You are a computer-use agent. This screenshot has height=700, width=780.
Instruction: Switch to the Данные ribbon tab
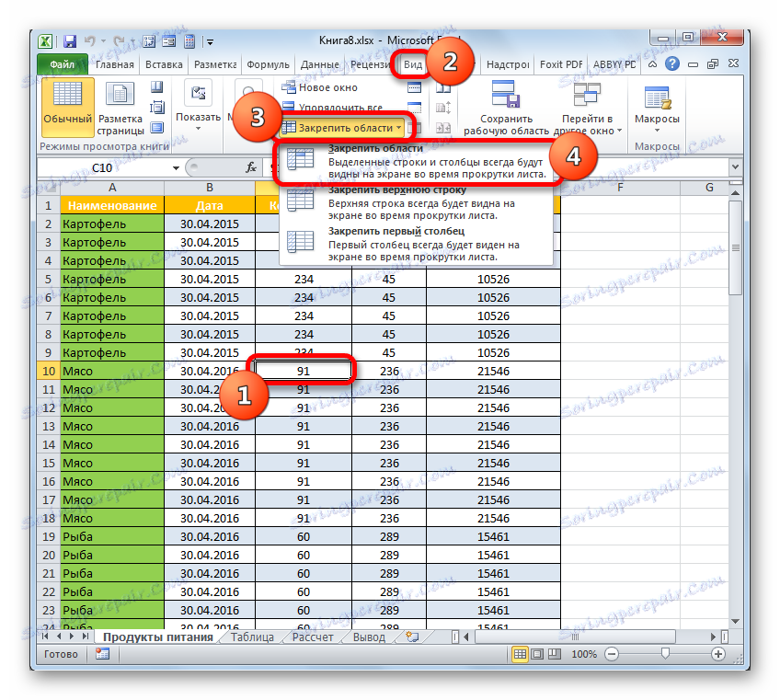tap(319, 64)
